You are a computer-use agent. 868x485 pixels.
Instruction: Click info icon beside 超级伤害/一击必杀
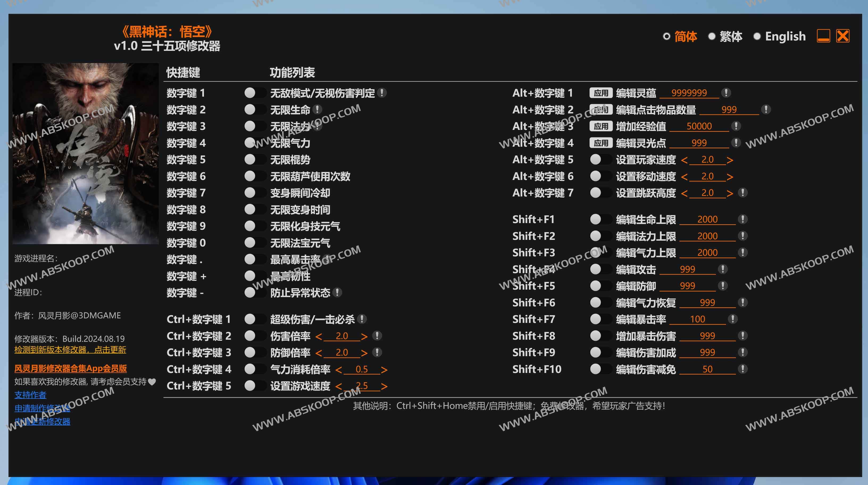[362, 319]
